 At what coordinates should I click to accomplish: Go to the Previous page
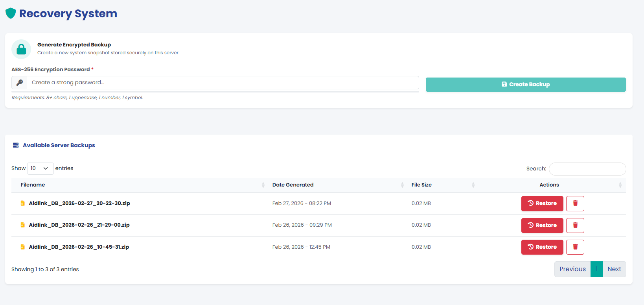tap(572, 269)
